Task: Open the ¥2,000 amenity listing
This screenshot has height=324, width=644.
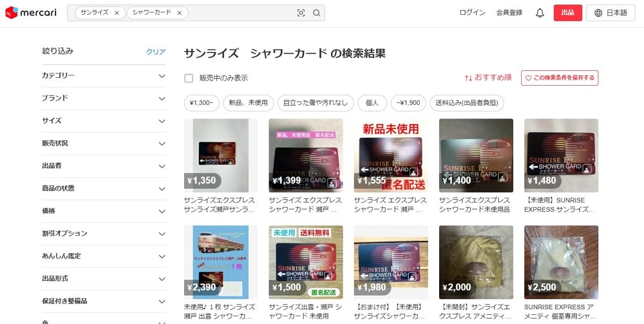Action: pyautogui.click(x=476, y=262)
